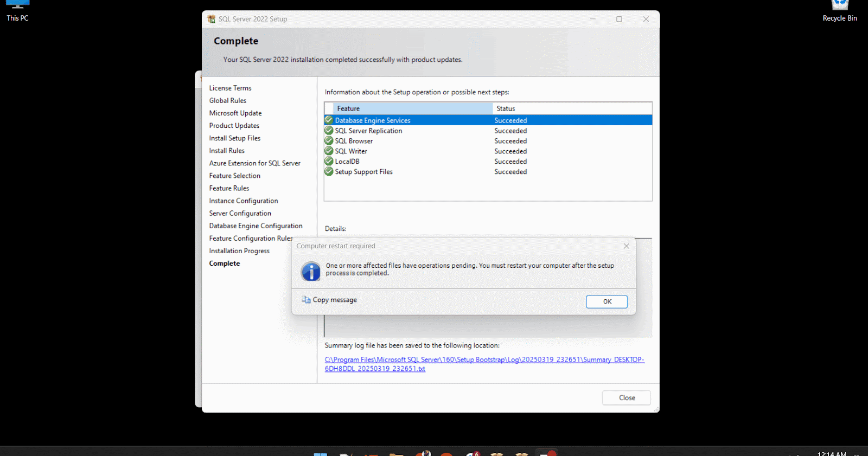Image resolution: width=868 pixels, height=456 pixels.
Task: Click the Close button at the bottom of Setup
Action: tap(626, 398)
